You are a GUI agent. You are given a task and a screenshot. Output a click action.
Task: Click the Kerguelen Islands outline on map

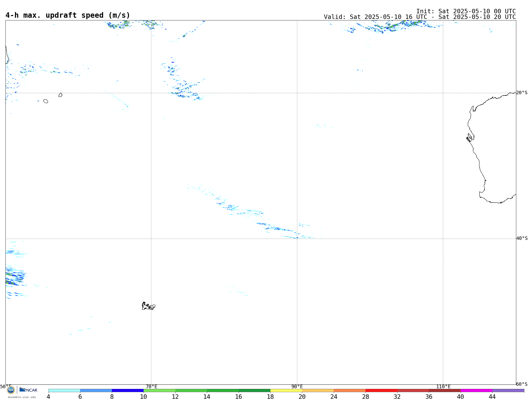(x=149, y=306)
